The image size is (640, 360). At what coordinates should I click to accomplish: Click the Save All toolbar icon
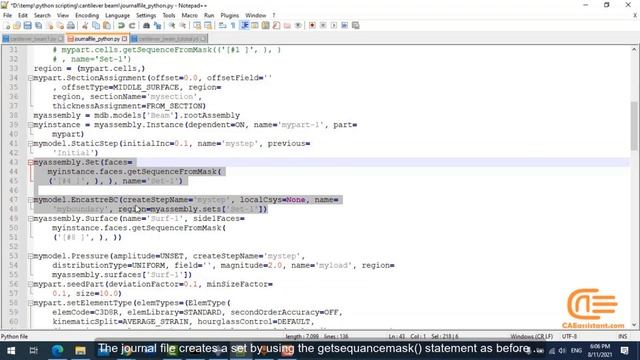coord(38,26)
